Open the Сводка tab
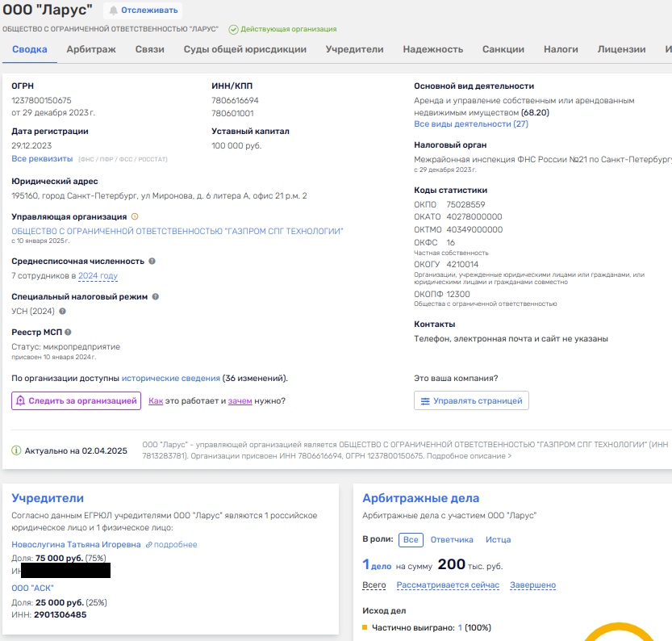672x641 pixels. tap(30, 49)
